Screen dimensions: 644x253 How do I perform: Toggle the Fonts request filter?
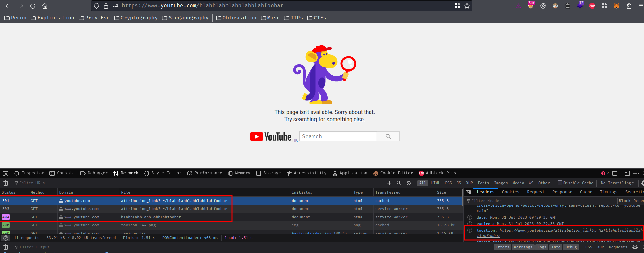pos(483,183)
